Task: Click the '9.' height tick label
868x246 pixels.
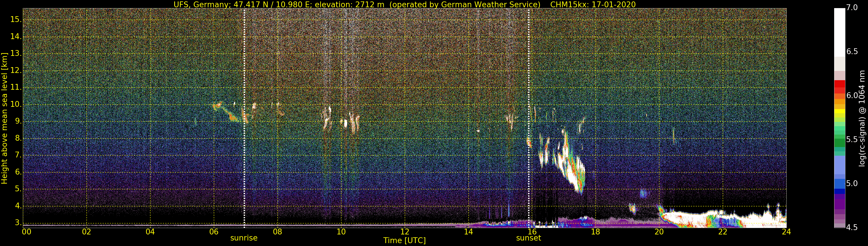Action: 18,121
